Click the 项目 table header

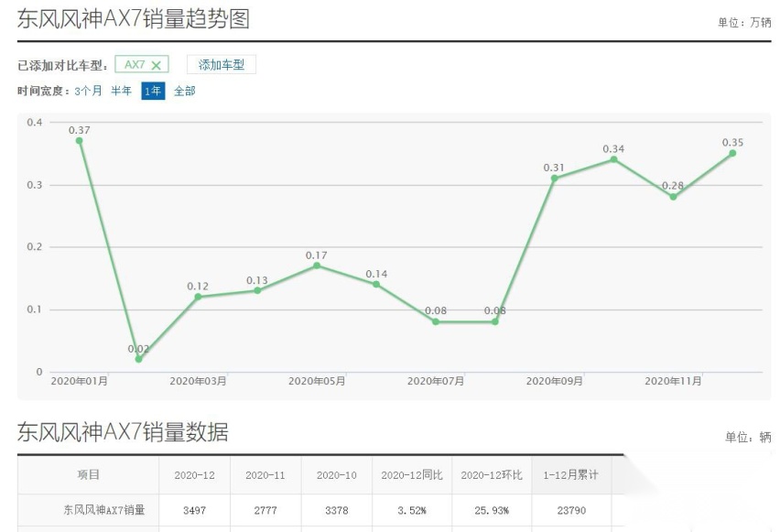point(89,474)
